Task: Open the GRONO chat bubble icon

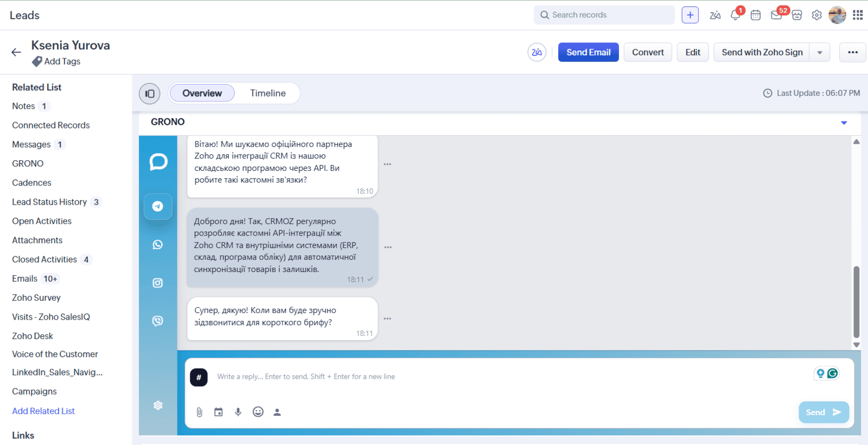Action: pyautogui.click(x=158, y=162)
